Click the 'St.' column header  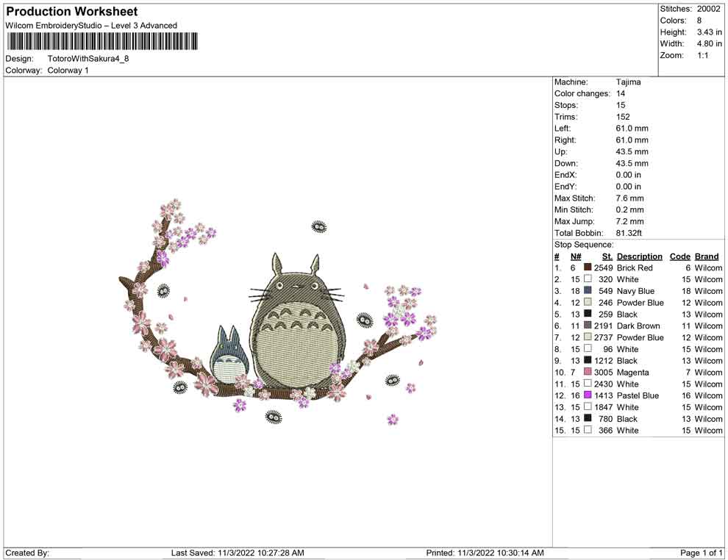click(607, 256)
